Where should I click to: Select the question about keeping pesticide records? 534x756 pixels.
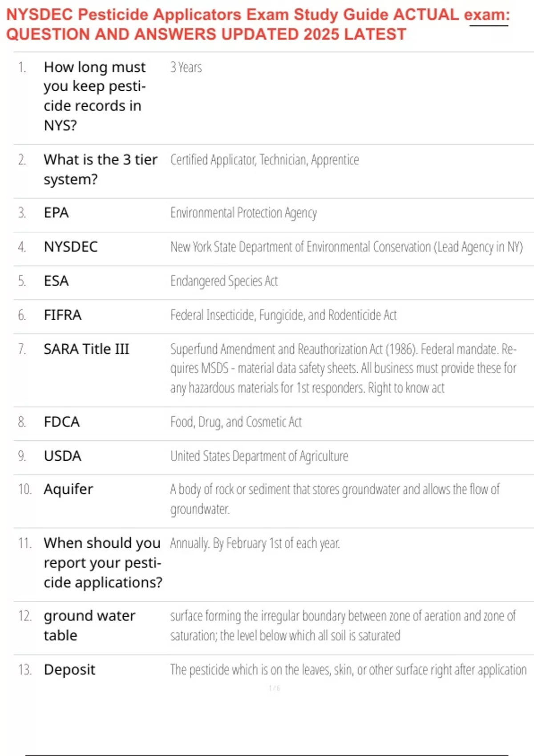(95, 96)
